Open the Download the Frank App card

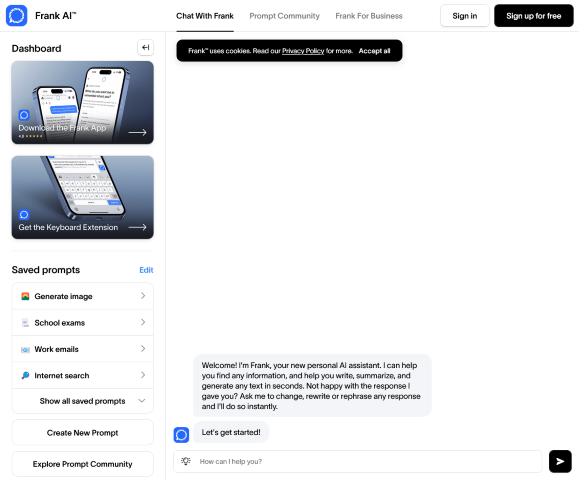pyautogui.click(x=82, y=102)
